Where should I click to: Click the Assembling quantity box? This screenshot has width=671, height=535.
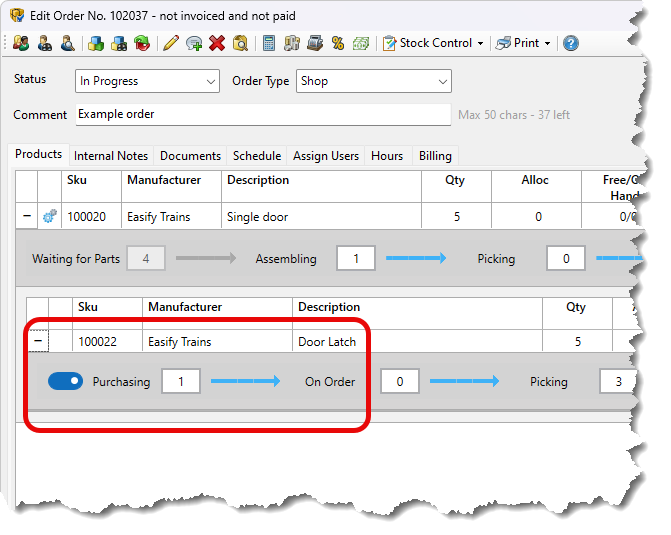355,259
